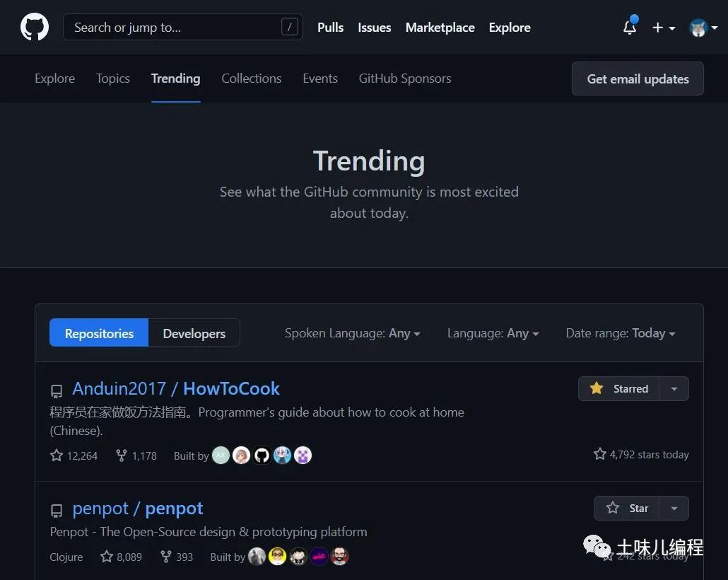
Task: Open fourth penpot contributor avatar
Action: tap(319, 556)
